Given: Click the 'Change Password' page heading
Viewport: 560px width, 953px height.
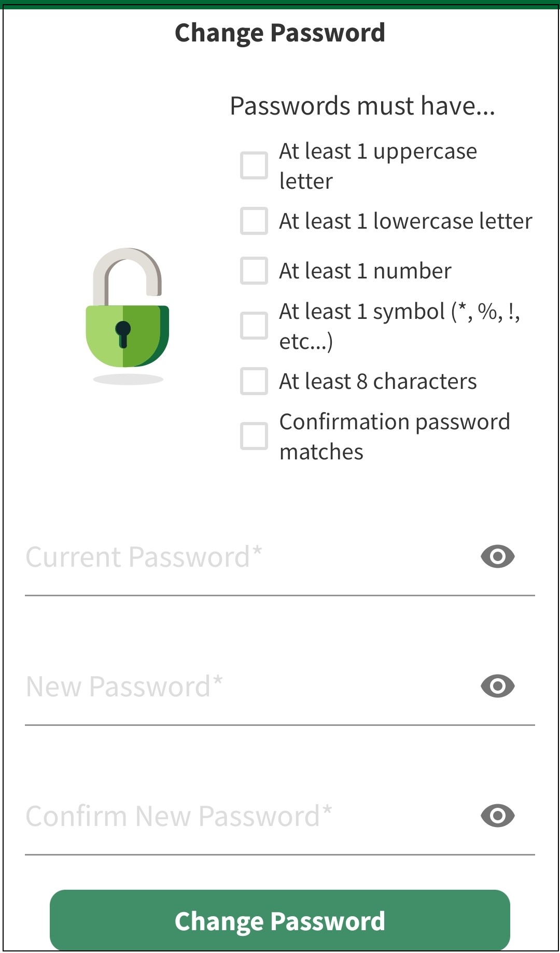Looking at the screenshot, I should pyautogui.click(x=280, y=33).
